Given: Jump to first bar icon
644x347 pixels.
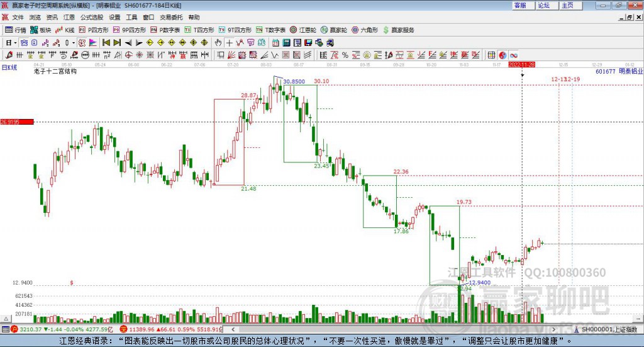Looking at the screenshot, I should pyautogui.click(x=106, y=43).
